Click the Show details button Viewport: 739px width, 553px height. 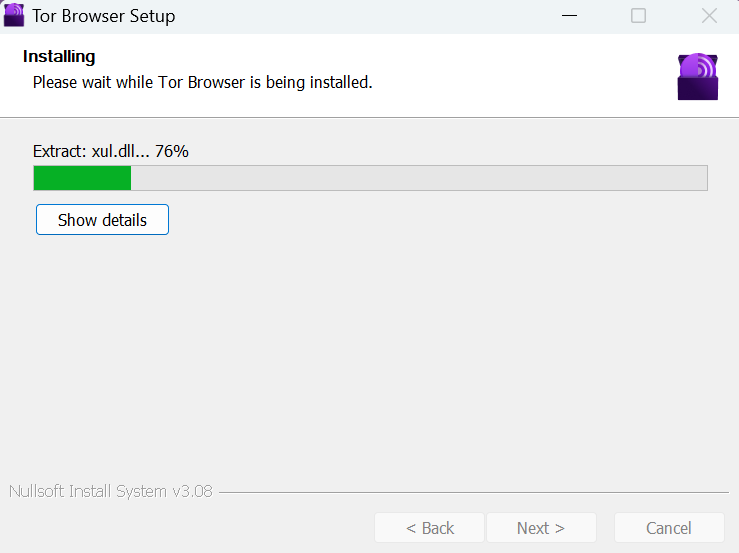[102, 220]
